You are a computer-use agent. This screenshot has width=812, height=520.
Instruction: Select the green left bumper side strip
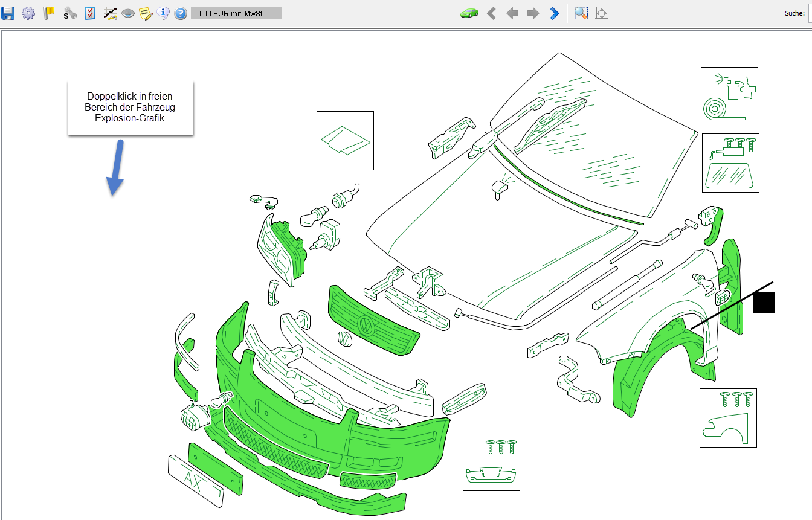click(x=185, y=370)
